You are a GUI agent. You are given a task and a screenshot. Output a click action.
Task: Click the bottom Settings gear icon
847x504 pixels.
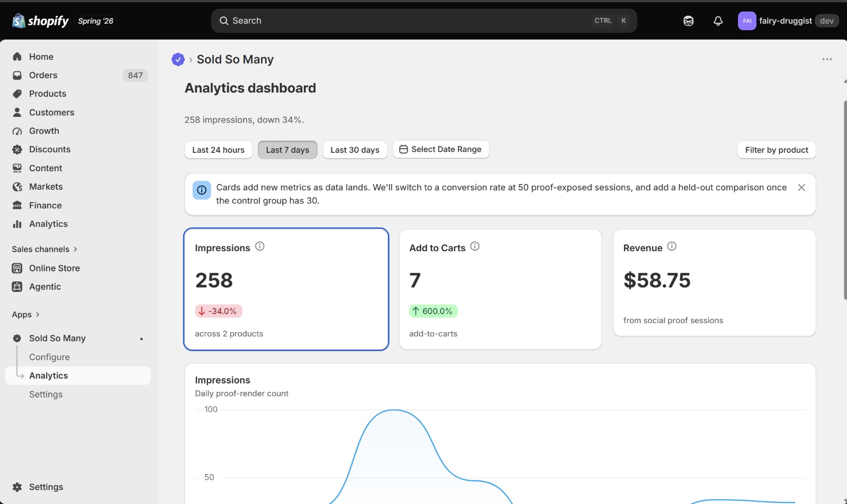click(x=17, y=487)
